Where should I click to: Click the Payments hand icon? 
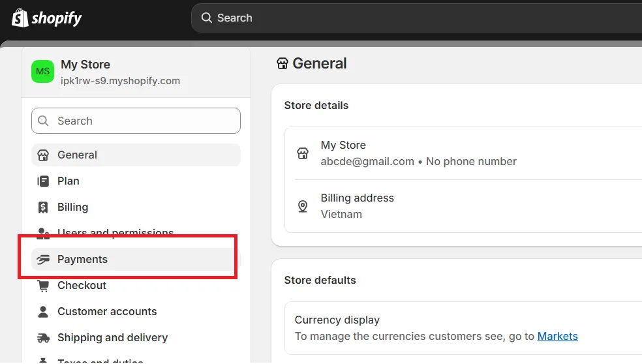click(x=43, y=259)
